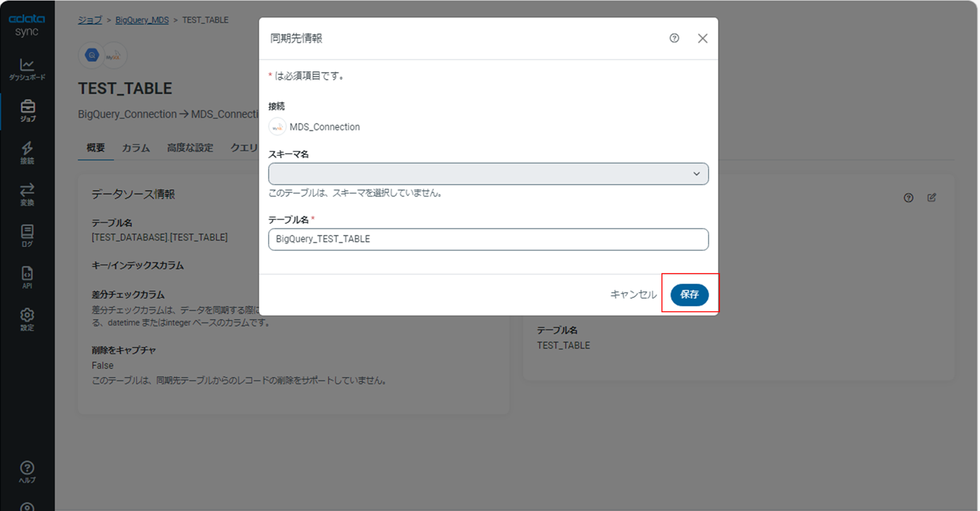980x511 pixels.
Task: Open the ジョブ breadcrumb link
Action: tap(90, 20)
